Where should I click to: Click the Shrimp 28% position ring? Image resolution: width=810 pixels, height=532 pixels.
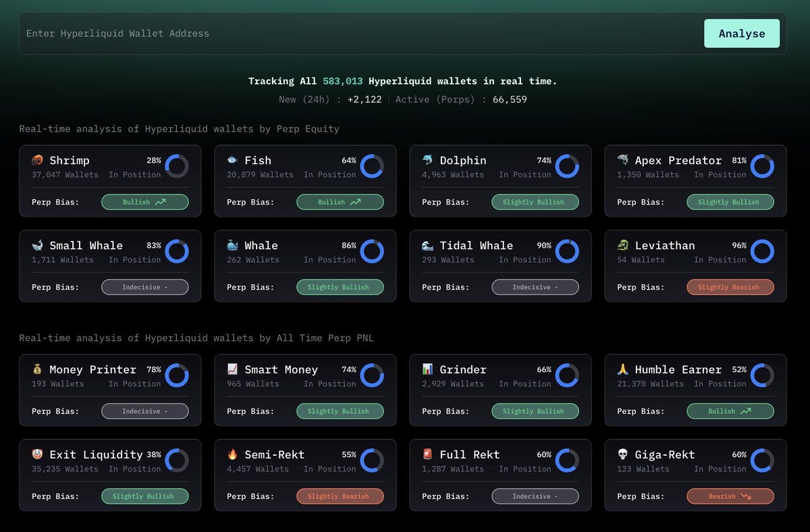[177, 166]
